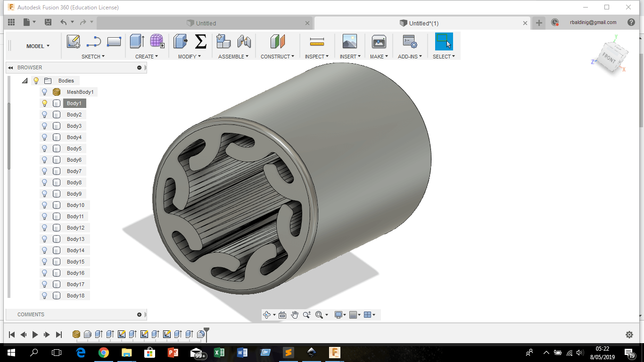Viewport: 644px width, 362px height.
Task: Show Body3 using its lightbulb
Action: [45, 126]
